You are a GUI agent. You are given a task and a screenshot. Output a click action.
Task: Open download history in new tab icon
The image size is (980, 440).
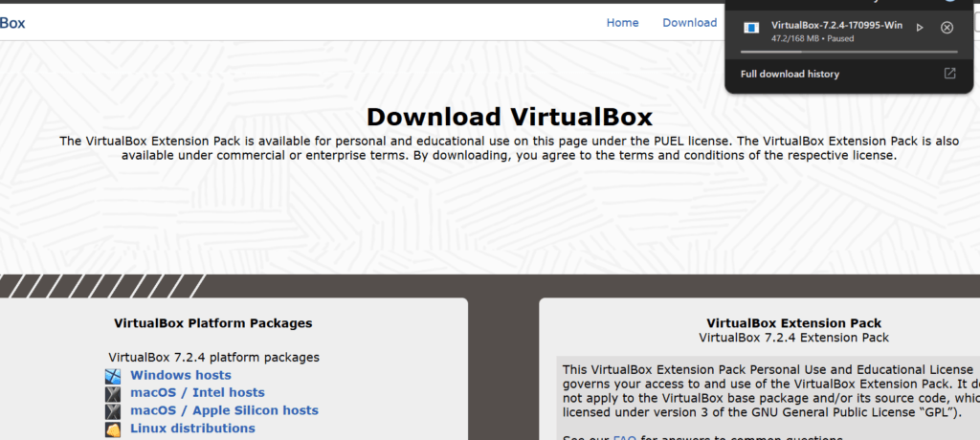[949, 74]
